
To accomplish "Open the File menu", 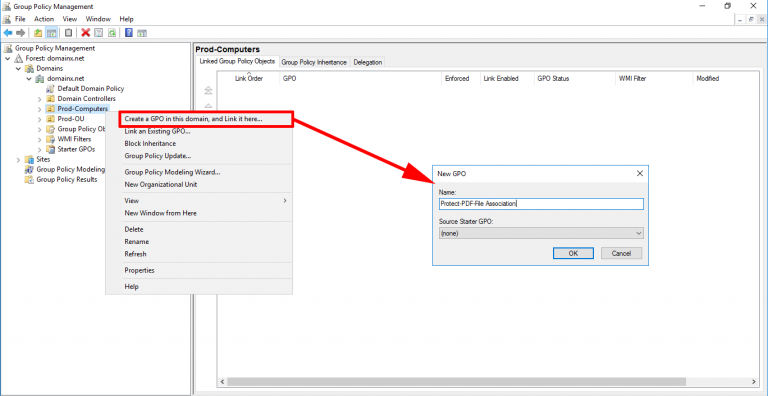I will 20,19.
